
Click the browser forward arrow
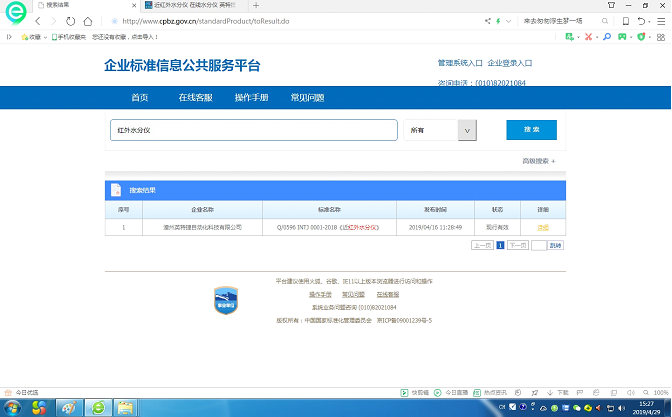(53, 21)
